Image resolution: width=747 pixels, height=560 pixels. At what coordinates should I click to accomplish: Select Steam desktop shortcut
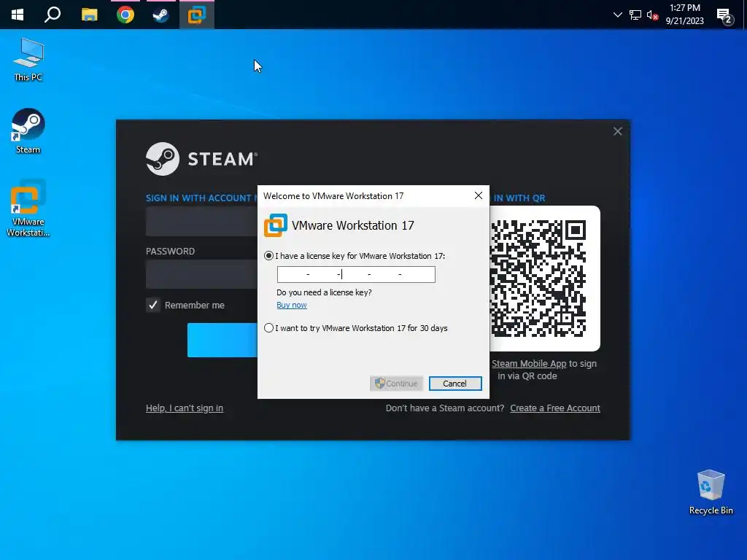point(28,131)
